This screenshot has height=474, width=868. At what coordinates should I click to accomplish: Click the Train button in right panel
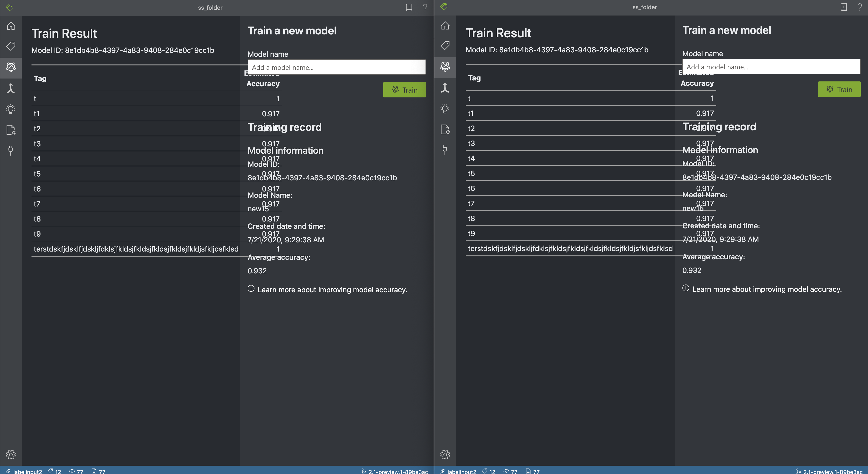pos(839,89)
